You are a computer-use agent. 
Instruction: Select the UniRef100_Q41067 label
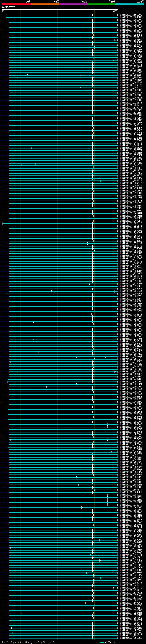tap(131, 58)
